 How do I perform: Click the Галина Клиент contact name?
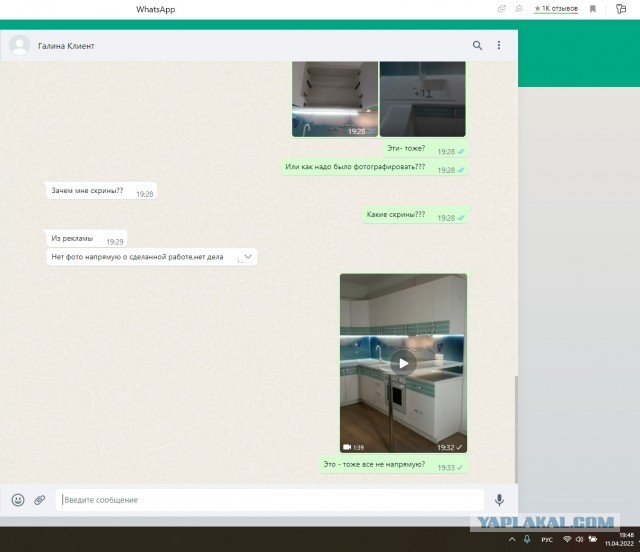[66, 46]
